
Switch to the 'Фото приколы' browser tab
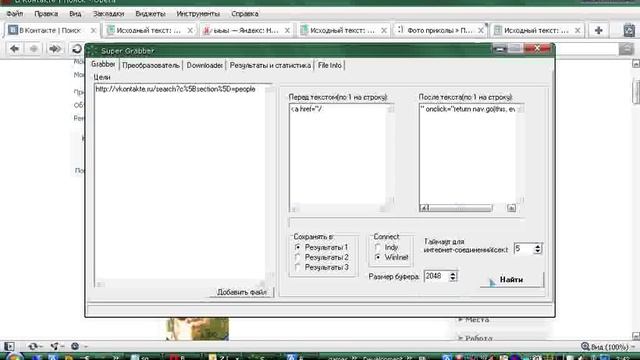pos(440,31)
